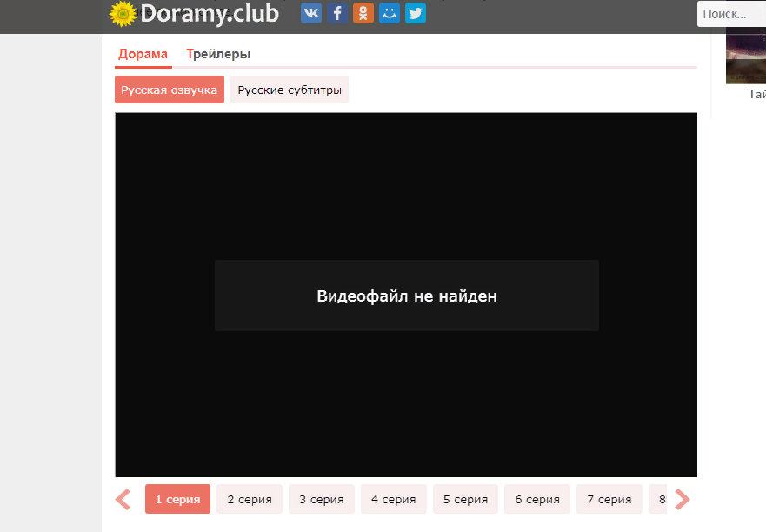Open the Twitter share icon
Screen dimensions: 766x532
416,13
